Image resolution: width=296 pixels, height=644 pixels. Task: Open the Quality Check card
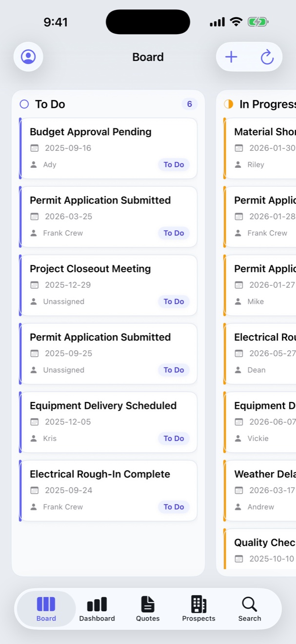click(260, 549)
